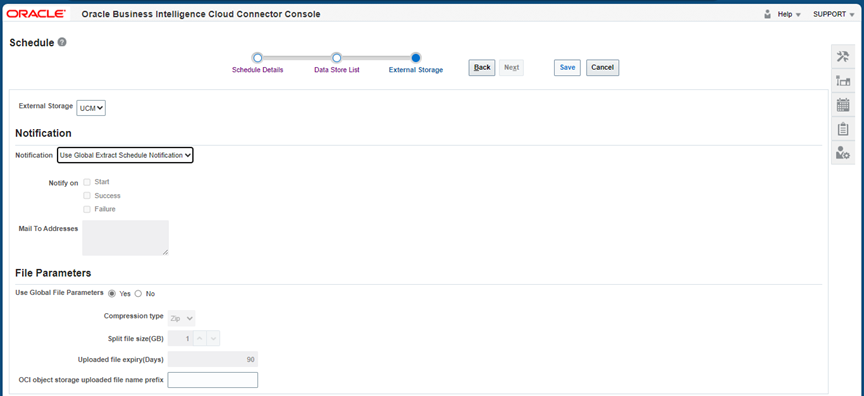Click the Oracle logo
Viewport: 864px width, 396px height.
(36, 14)
